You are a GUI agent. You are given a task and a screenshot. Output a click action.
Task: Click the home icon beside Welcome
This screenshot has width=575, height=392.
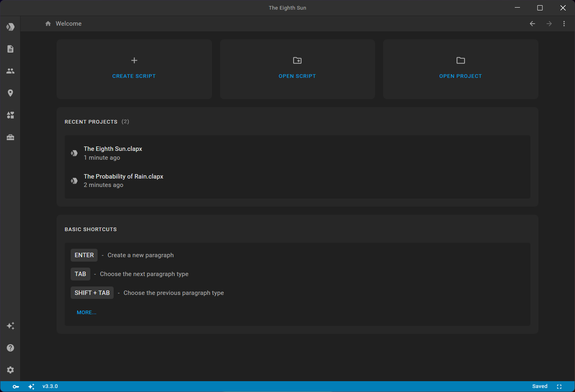pyautogui.click(x=48, y=24)
